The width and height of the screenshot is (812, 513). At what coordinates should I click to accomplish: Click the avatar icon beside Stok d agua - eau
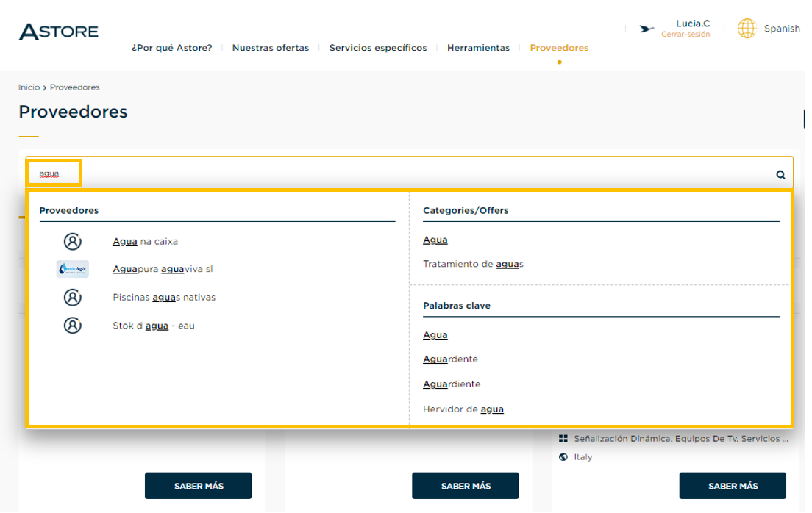pos(73,326)
